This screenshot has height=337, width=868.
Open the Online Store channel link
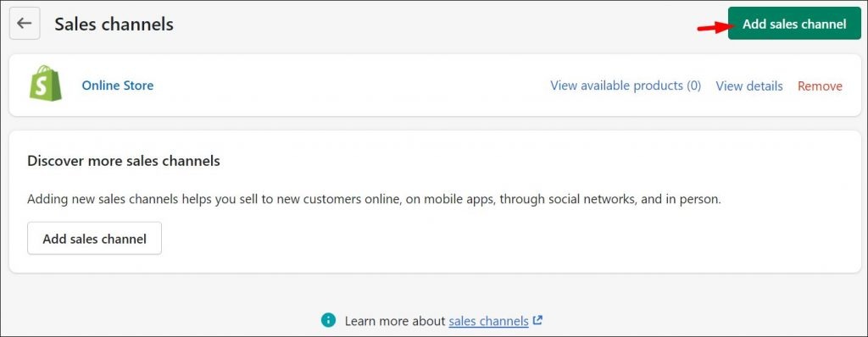tap(117, 86)
